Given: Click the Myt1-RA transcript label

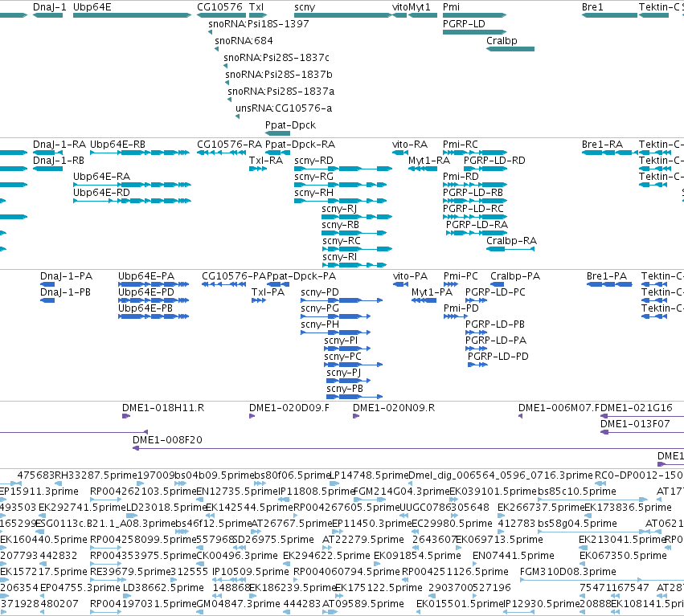Looking at the screenshot, I should pos(429,161).
